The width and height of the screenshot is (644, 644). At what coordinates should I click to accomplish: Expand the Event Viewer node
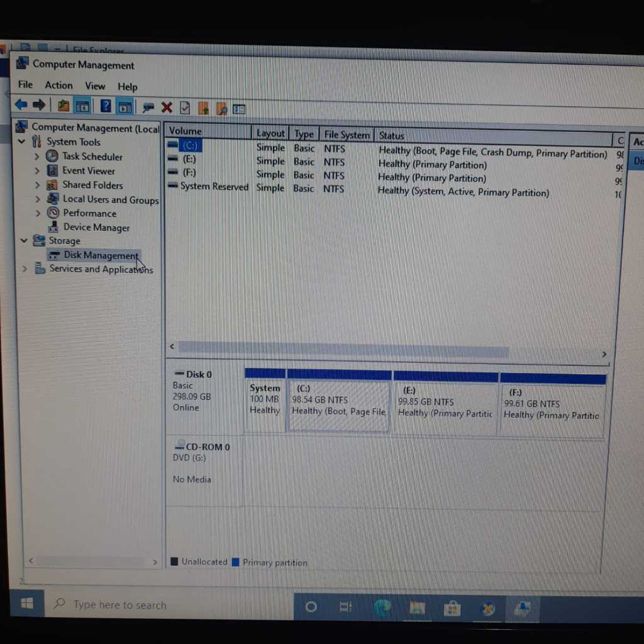[37, 170]
